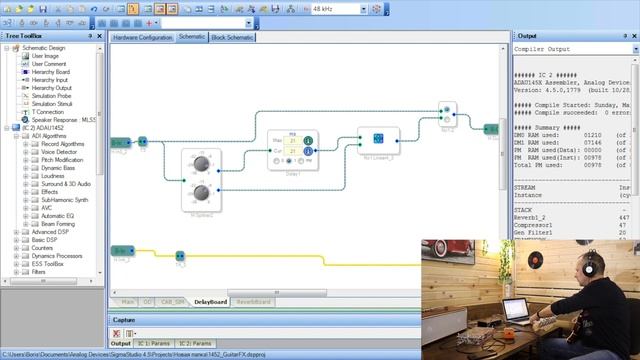Click the Redo arrow icon in toolbar
Viewport: 640px width, 360px height.
coord(106,9)
